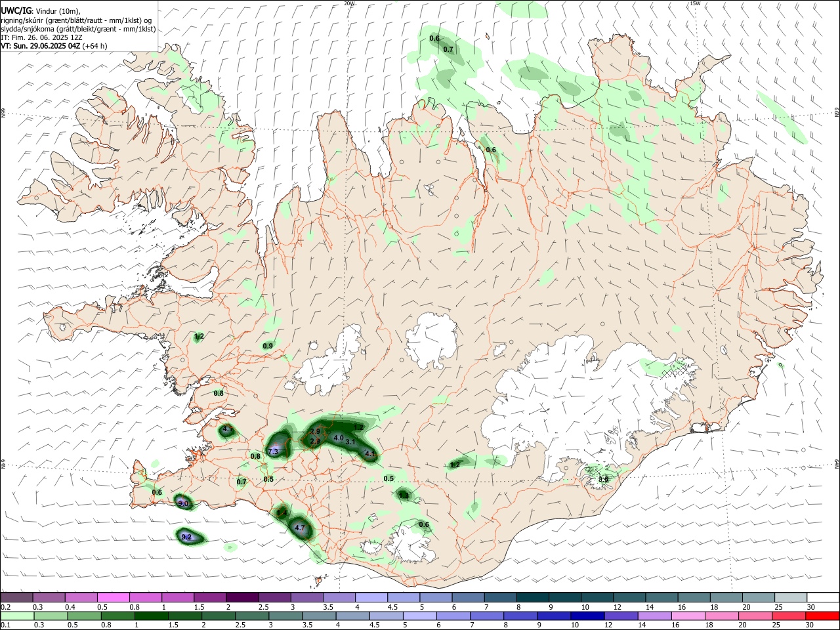Pick the lightest green swatch above the 0.1 label

tap(17, 616)
